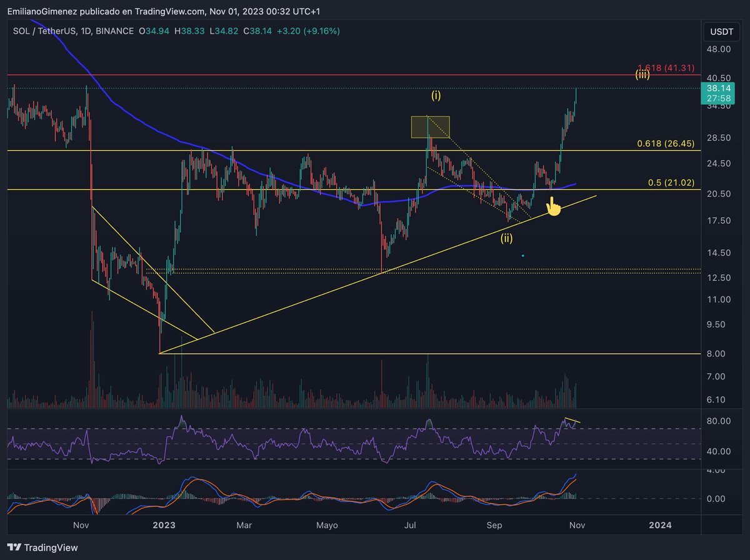
Task: Select the wave (iii) label
Action: pyautogui.click(x=642, y=74)
